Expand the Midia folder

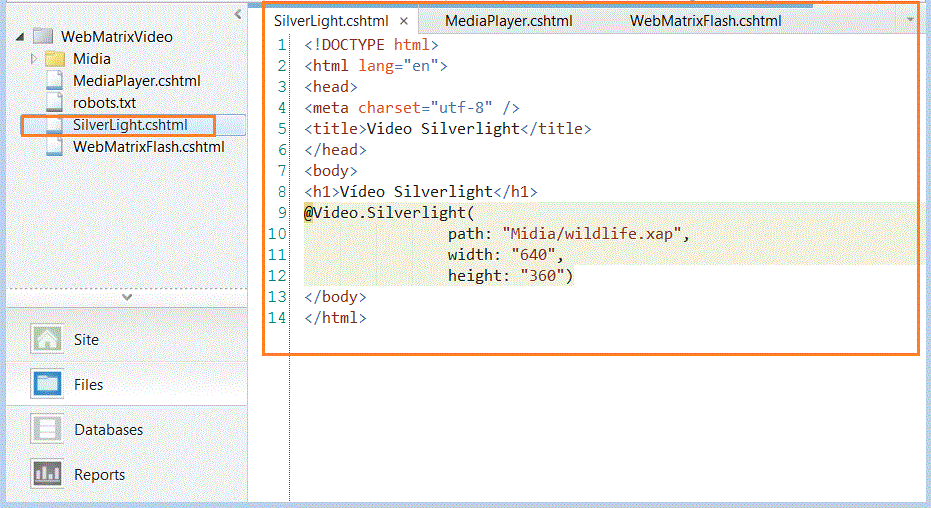[x=33, y=59]
